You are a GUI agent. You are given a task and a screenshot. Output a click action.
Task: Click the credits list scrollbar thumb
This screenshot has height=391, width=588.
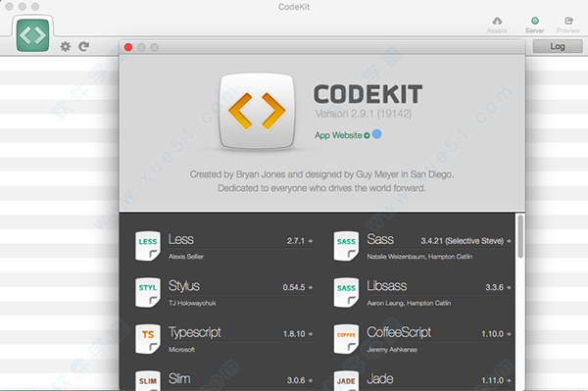click(x=520, y=236)
